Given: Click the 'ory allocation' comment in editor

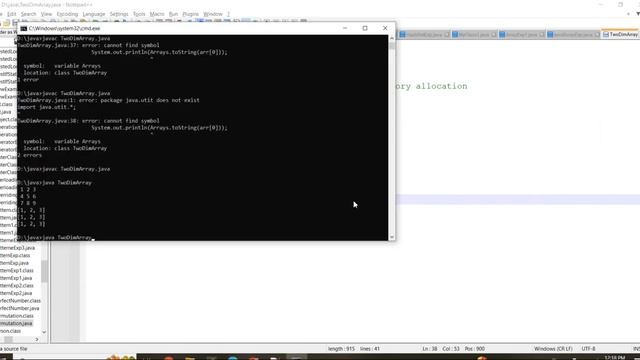Looking at the screenshot, I should [x=431, y=86].
